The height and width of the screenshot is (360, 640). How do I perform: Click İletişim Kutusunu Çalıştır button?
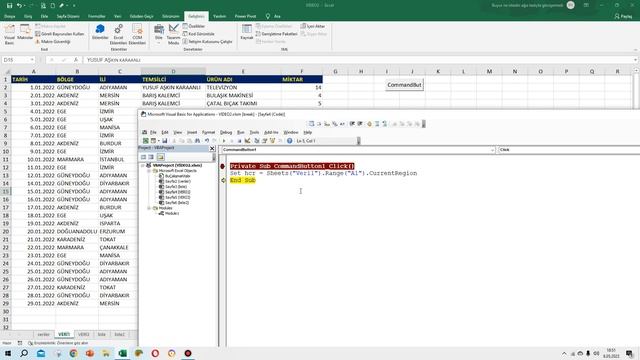207,42
